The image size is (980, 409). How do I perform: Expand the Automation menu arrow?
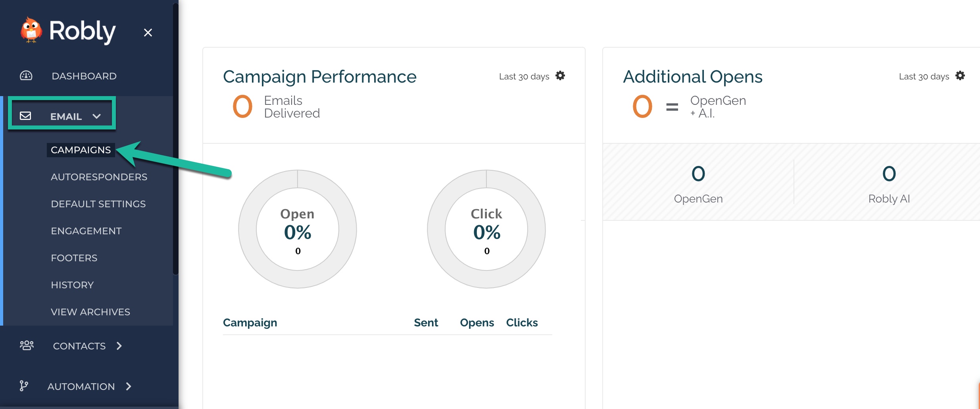[x=128, y=386]
